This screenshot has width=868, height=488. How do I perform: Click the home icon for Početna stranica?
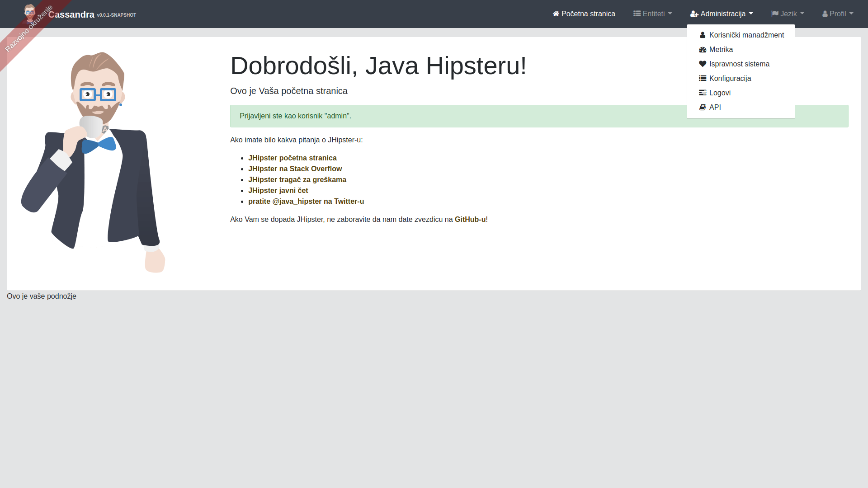coord(556,14)
